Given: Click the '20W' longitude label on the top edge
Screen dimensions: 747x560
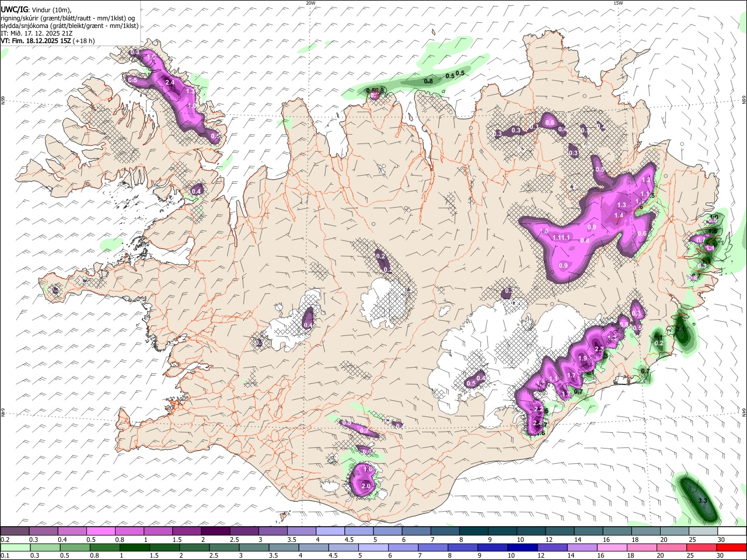Looking at the screenshot, I should point(310,3).
